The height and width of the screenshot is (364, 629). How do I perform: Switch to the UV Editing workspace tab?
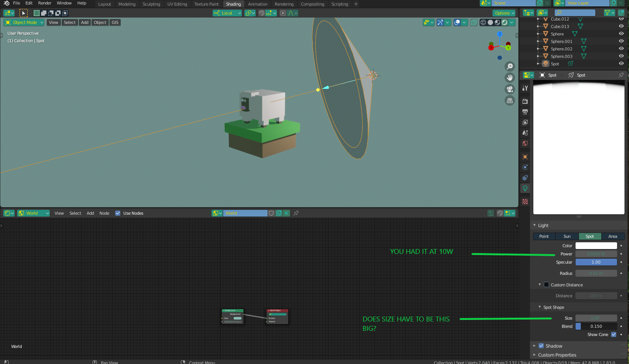click(x=177, y=4)
